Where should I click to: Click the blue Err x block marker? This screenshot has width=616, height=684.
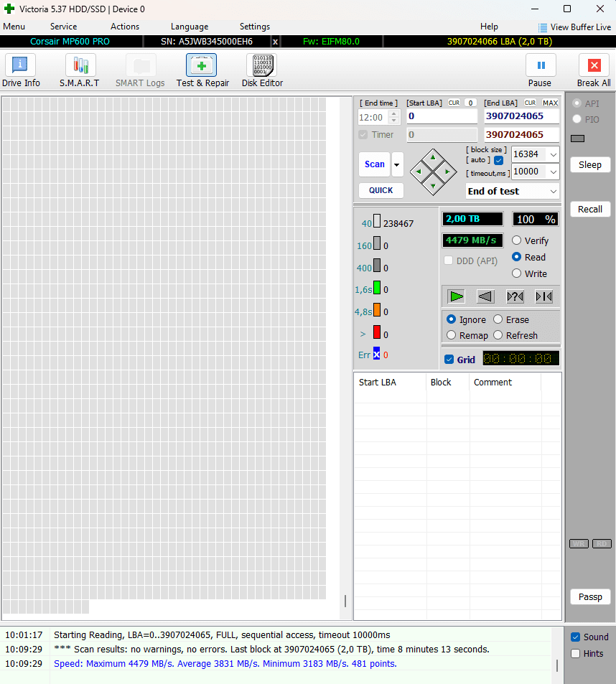(376, 353)
